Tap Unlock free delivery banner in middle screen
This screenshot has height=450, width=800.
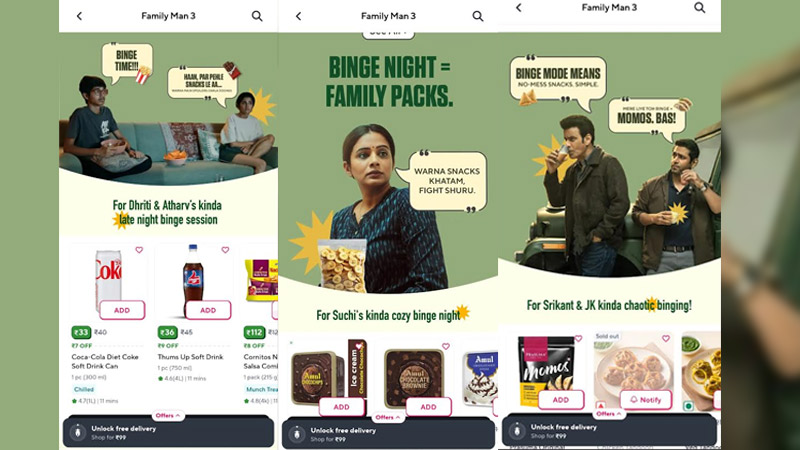pos(388,434)
